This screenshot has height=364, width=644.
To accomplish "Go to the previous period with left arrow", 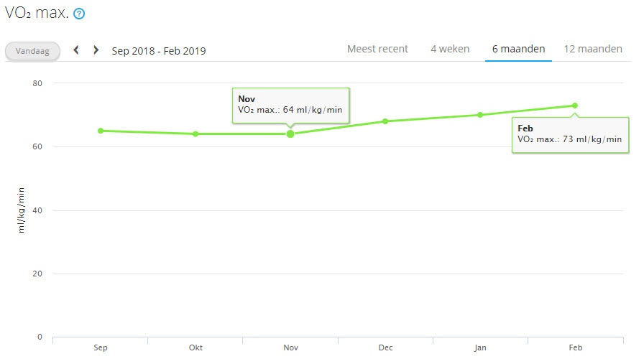I will click(x=76, y=50).
